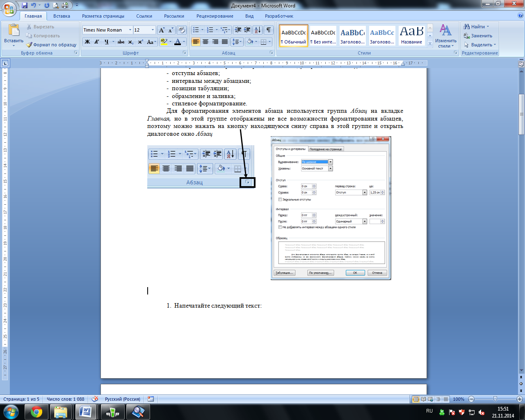
Task: Toggle strikethrough formatting
Action: 121,42
